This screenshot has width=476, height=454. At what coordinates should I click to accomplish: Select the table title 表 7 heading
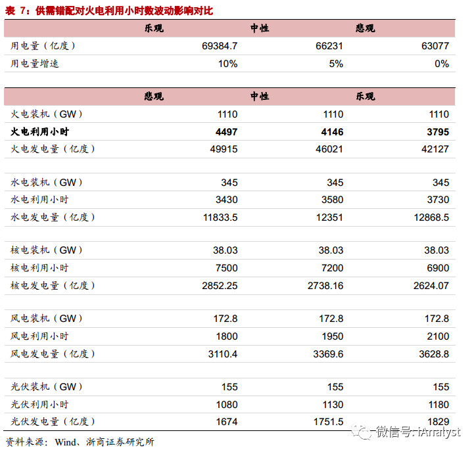point(108,11)
